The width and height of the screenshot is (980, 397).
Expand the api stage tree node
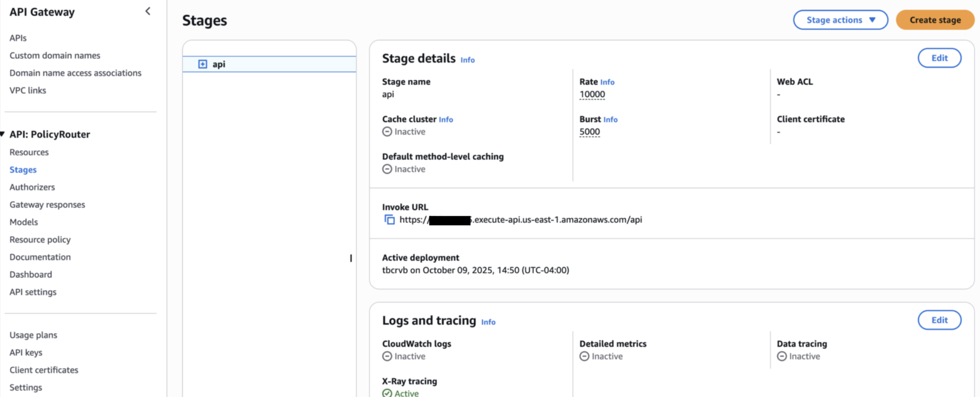coord(202,64)
